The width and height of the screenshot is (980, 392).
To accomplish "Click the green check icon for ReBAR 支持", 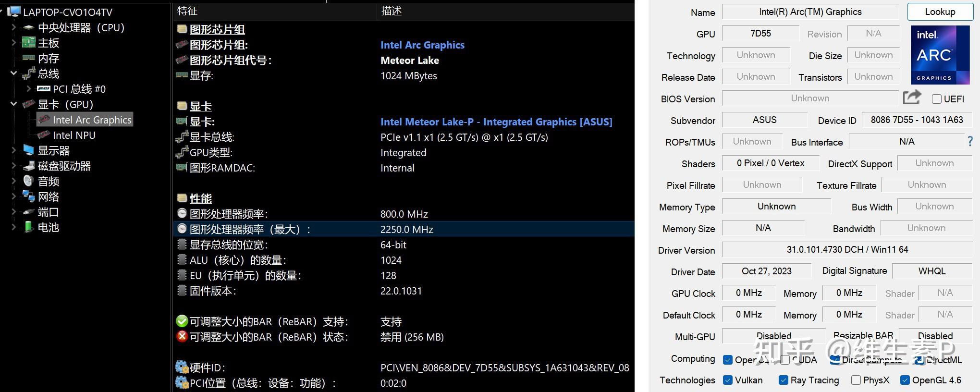I will pos(182,321).
